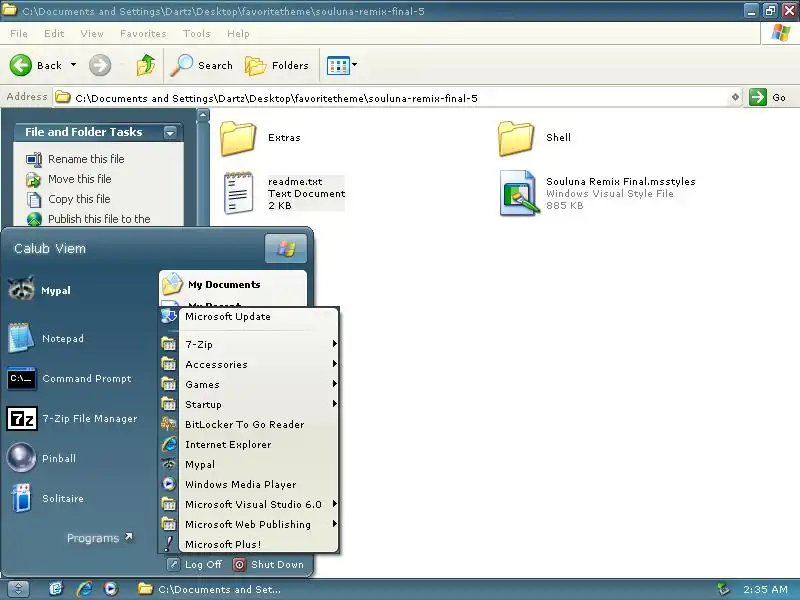This screenshot has width=800, height=600.
Task: Click the taskbar Start button
Action: (18, 589)
